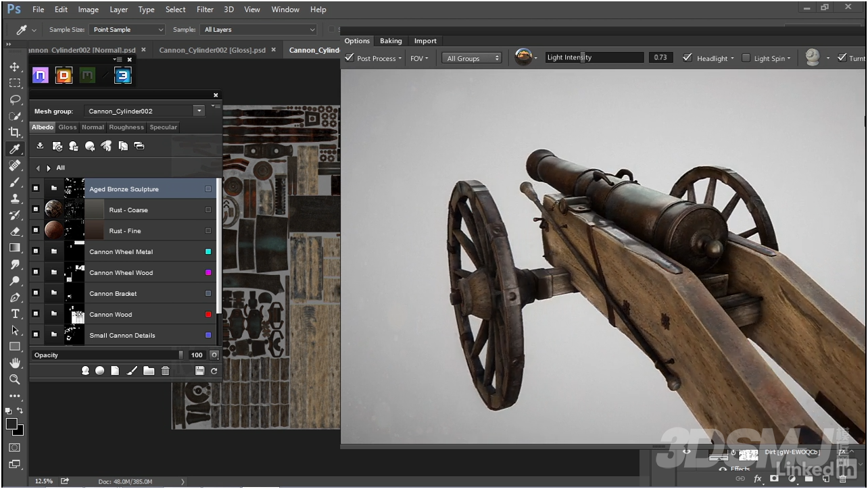
Task: Click the Light Intensity value field 0.73
Action: (x=660, y=58)
